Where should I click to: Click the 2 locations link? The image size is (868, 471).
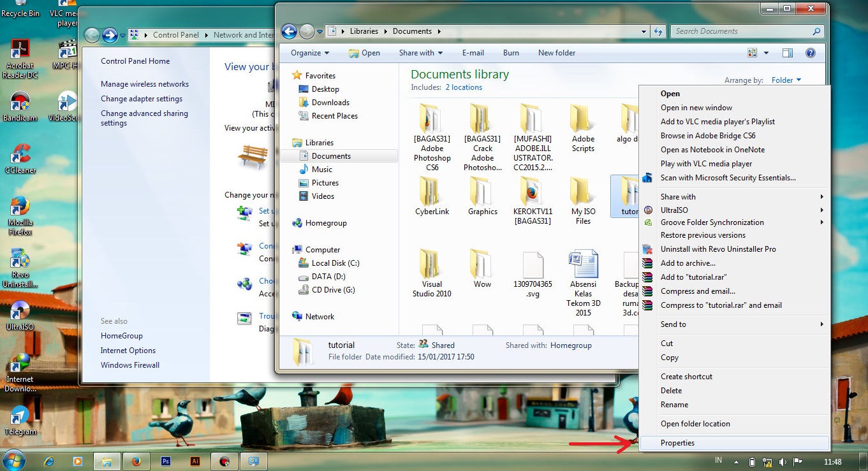click(x=464, y=87)
